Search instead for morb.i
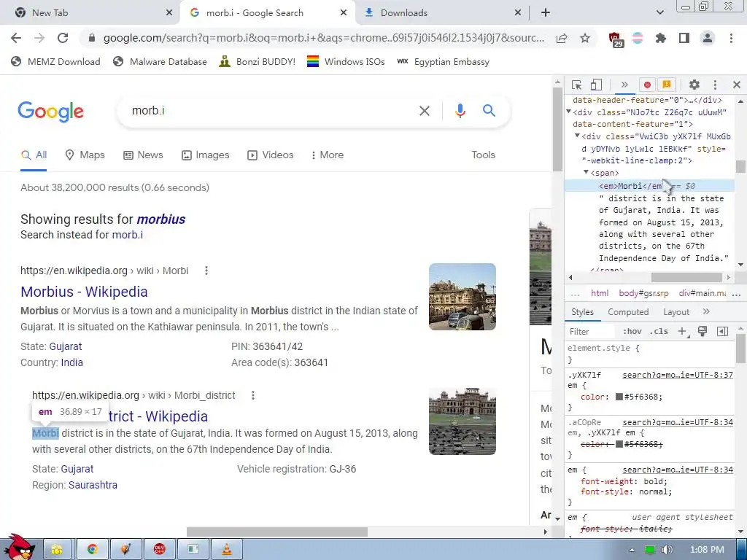 (x=127, y=235)
